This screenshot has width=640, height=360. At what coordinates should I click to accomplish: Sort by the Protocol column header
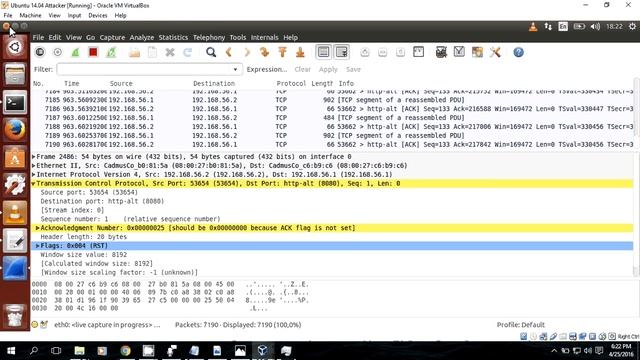pyautogui.click(x=291, y=83)
